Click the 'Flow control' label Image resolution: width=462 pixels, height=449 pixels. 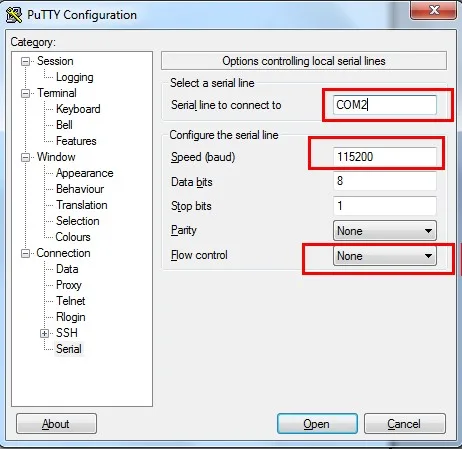(199, 255)
